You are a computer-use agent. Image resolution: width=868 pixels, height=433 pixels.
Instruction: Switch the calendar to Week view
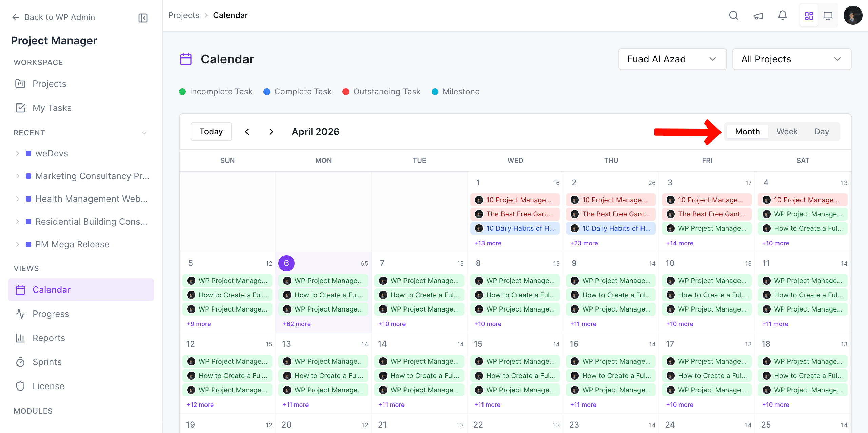(787, 131)
